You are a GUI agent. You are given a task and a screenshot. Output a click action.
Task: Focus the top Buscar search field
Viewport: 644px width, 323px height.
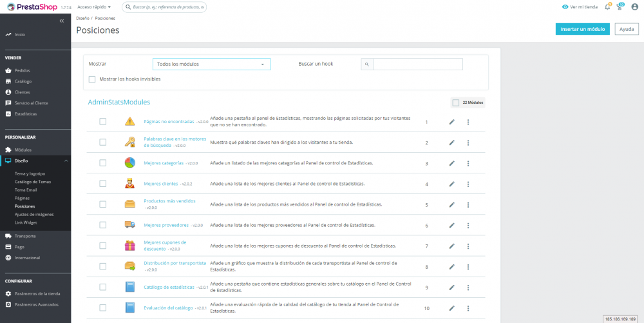click(164, 7)
